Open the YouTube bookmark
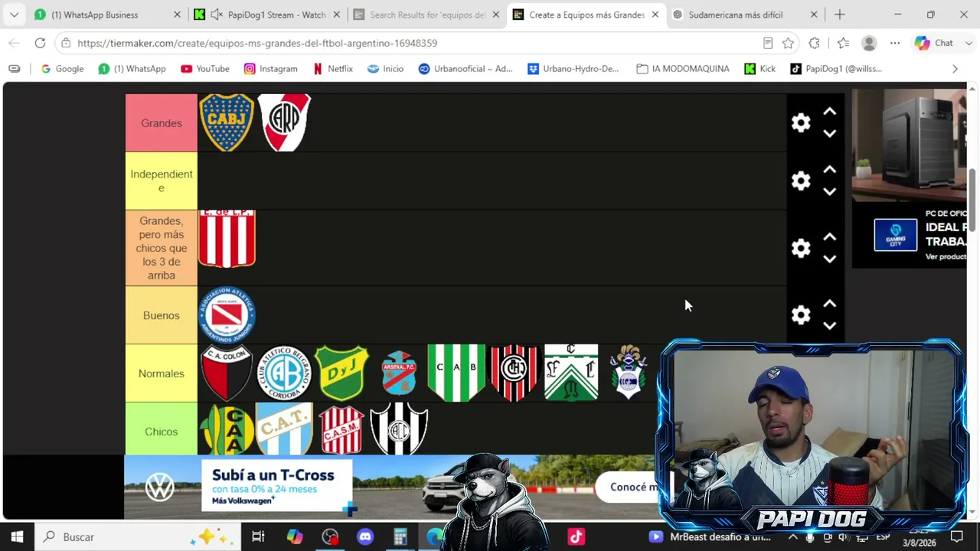Viewport: 980px width, 551px height. point(205,69)
